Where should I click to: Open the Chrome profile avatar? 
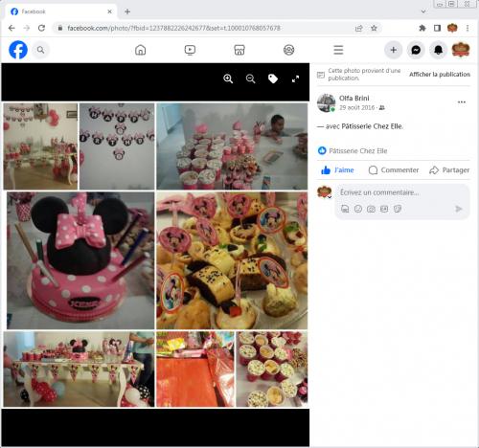(x=452, y=28)
